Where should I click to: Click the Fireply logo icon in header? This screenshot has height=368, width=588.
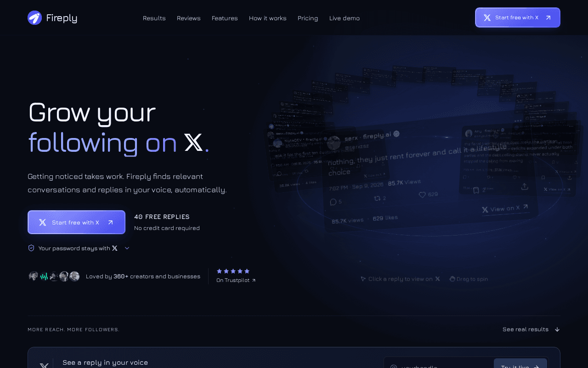[x=34, y=18]
